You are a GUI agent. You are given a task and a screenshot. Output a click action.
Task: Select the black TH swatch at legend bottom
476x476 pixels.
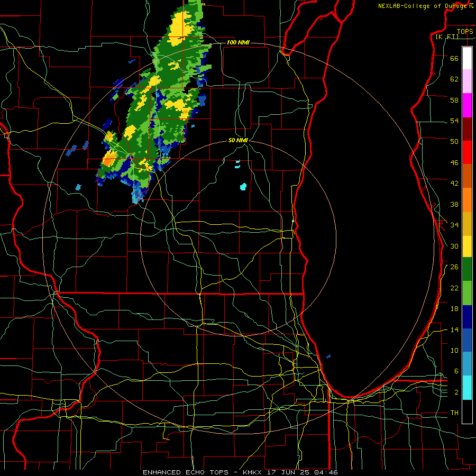coord(467,411)
